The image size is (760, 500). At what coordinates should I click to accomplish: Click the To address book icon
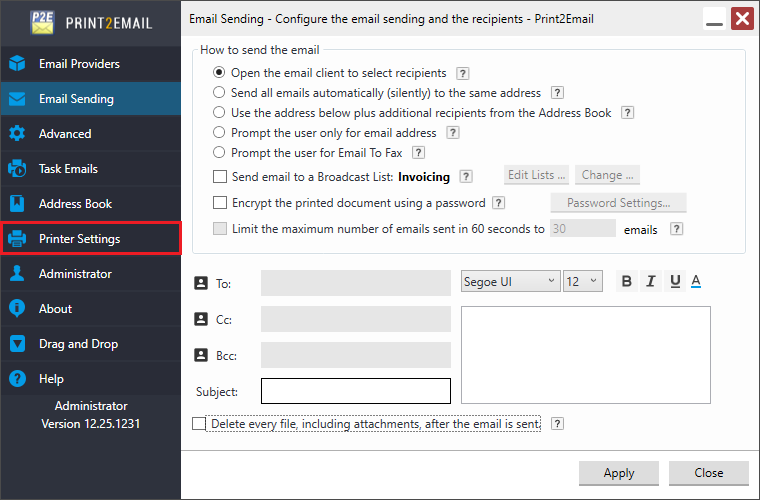[200, 284]
